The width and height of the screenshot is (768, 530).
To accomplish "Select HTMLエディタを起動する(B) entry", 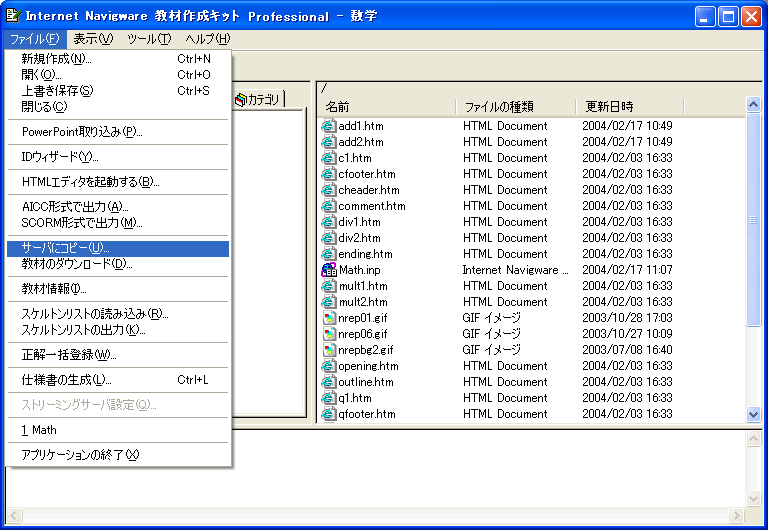I will pyautogui.click(x=118, y=182).
